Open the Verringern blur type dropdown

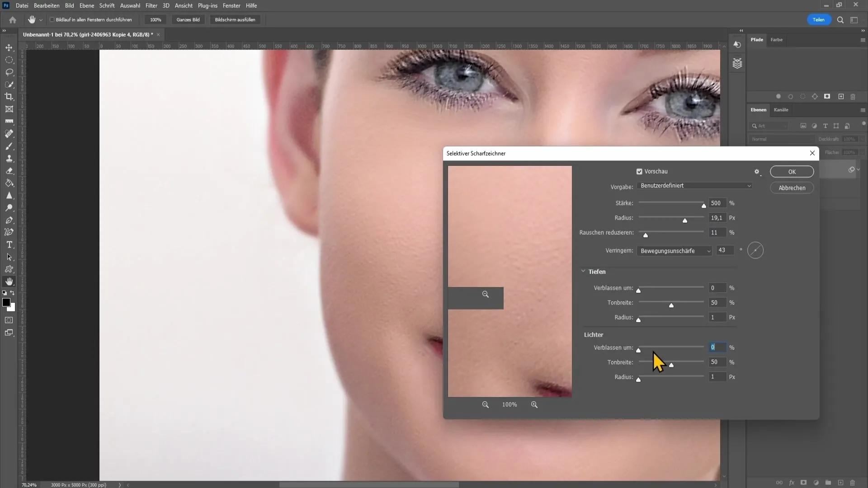point(675,251)
